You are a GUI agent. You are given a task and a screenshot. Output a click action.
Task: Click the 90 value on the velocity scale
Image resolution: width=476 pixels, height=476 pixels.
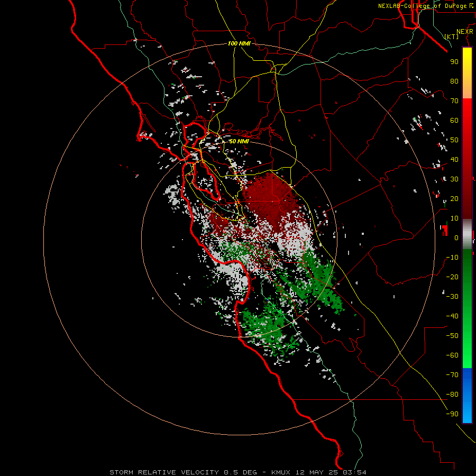pos(454,62)
